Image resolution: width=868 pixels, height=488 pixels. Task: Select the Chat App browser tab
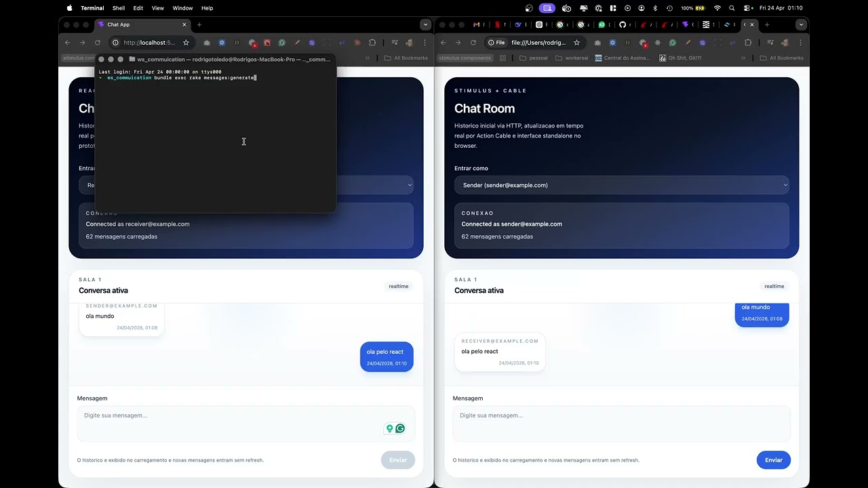pos(142,24)
